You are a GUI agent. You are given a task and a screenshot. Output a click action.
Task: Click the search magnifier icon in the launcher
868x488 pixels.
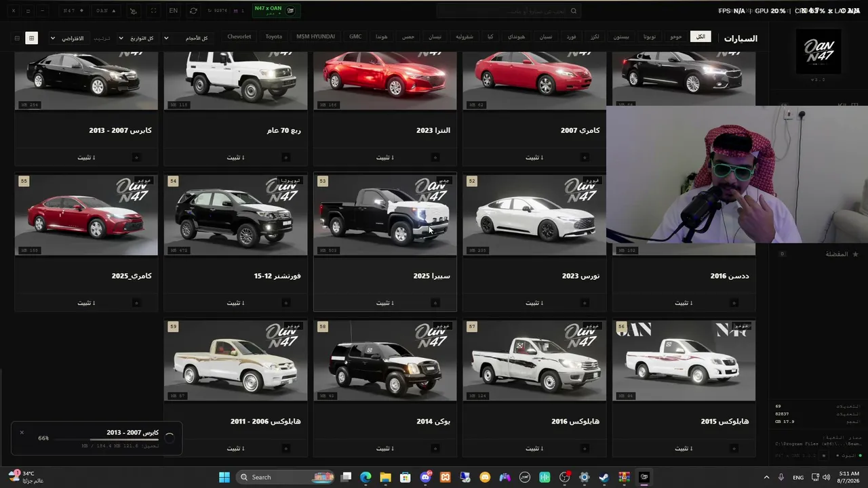click(574, 11)
